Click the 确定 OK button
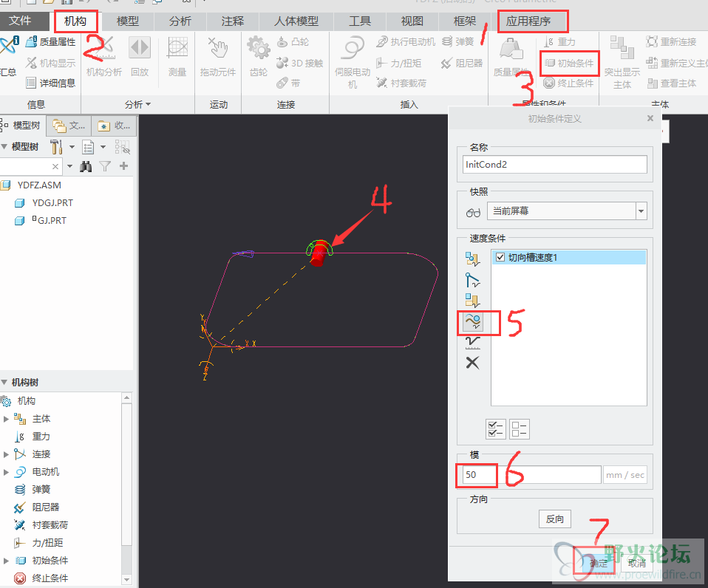This screenshot has height=588, width=708. pyautogui.click(x=599, y=563)
